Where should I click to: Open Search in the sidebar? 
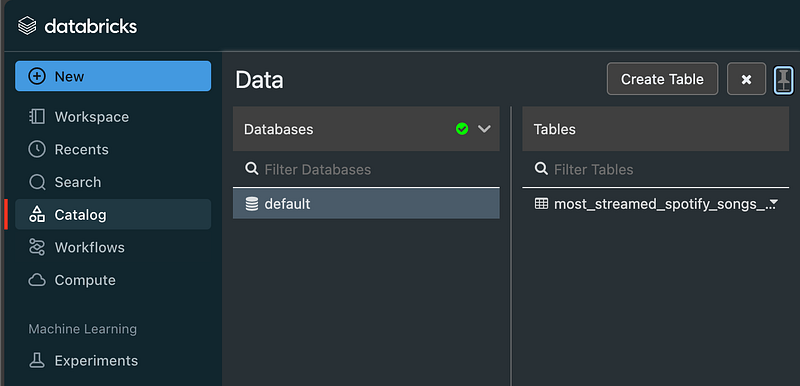coord(113,182)
